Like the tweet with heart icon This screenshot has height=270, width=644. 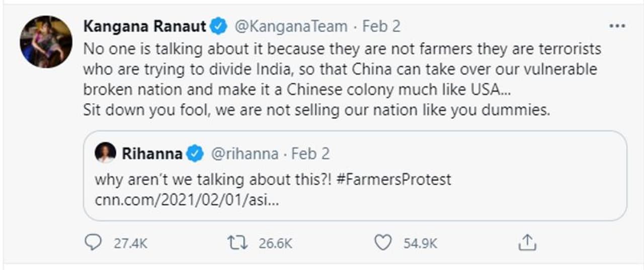[383, 243]
